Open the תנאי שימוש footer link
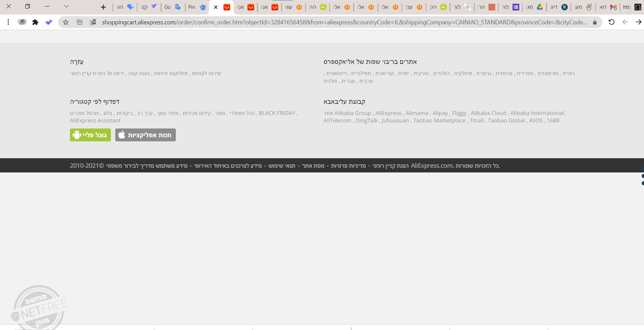 pos(282,166)
